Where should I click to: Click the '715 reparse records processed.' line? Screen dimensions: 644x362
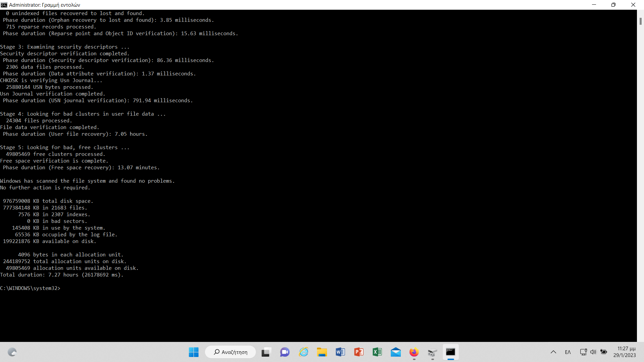[51, 27]
